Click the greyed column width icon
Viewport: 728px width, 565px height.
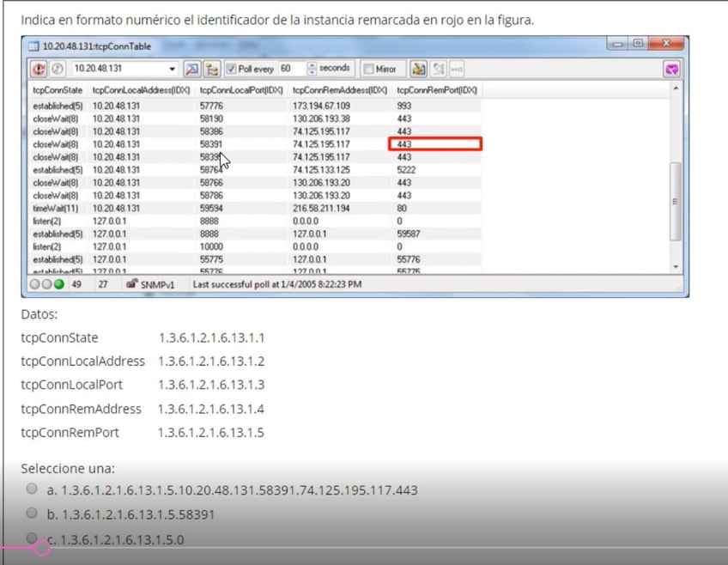click(457, 70)
